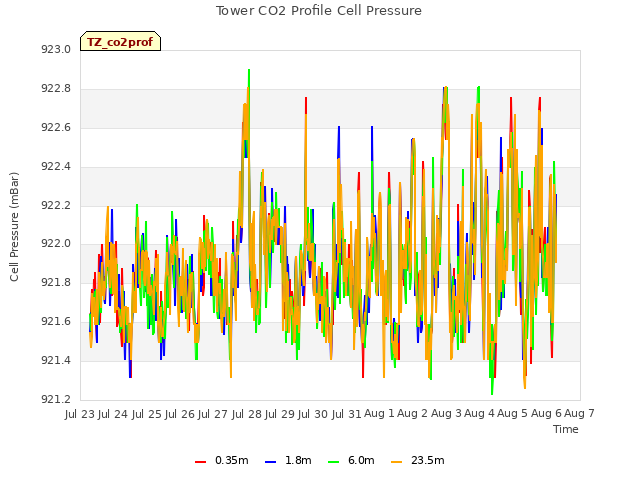Click the 922.2 y-axis tick label

point(56,205)
